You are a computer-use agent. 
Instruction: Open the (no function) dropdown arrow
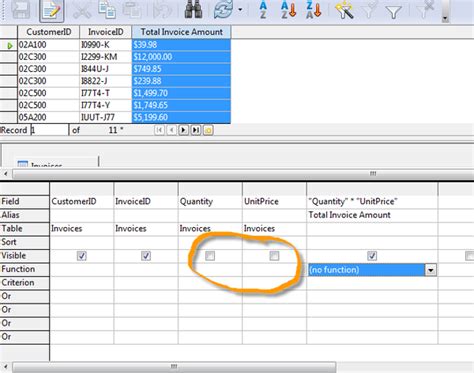[x=430, y=270]
